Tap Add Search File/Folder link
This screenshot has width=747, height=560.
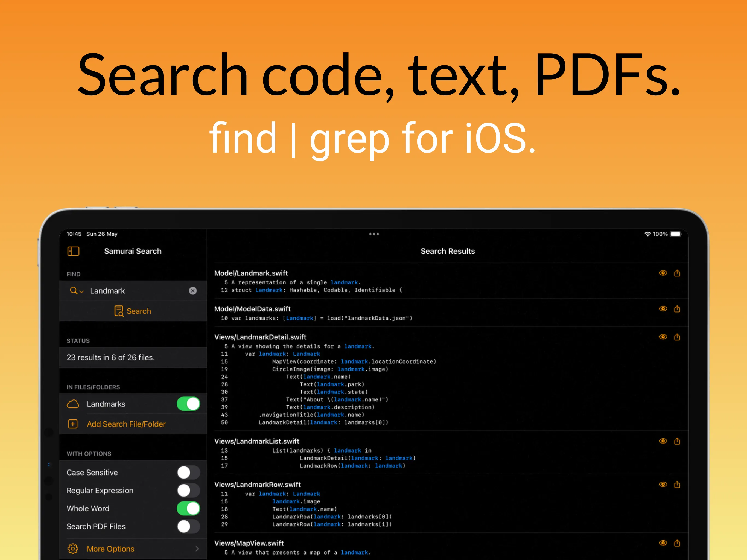tap(126, 424)
